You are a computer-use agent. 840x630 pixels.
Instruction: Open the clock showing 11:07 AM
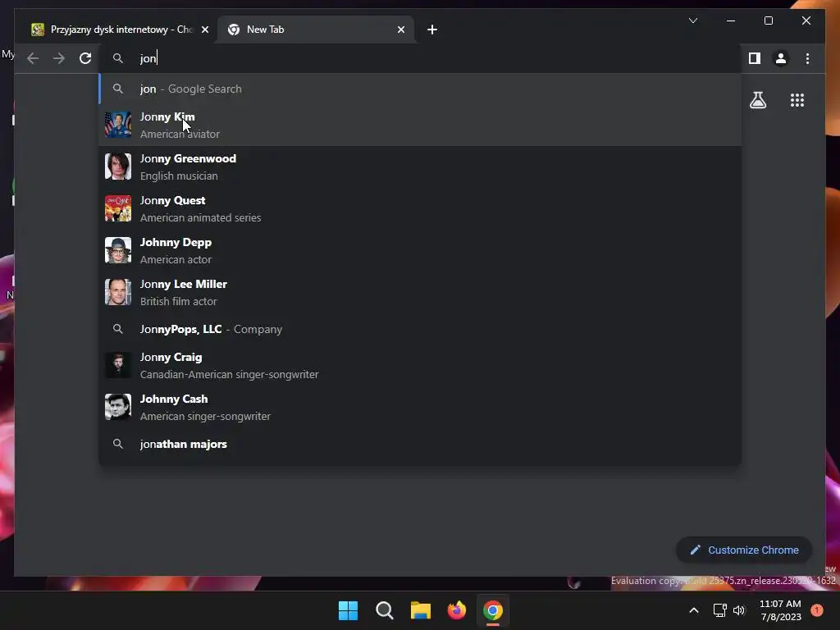[780, 610]
